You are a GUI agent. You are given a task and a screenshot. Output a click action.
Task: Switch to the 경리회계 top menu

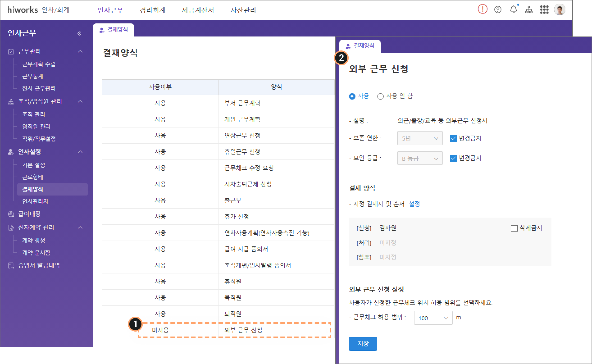pos(153,10)
